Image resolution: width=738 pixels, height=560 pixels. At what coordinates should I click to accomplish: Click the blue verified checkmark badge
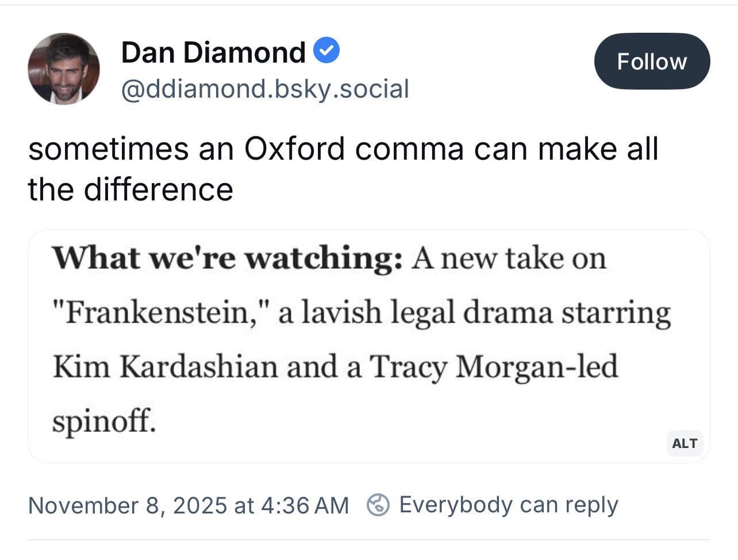point(326,52)
